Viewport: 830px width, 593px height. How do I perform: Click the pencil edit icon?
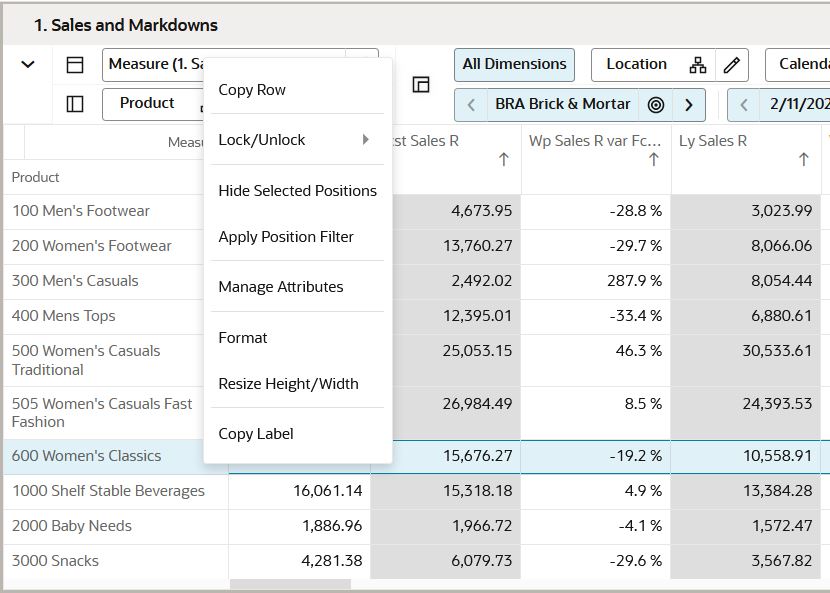[732, 65]
